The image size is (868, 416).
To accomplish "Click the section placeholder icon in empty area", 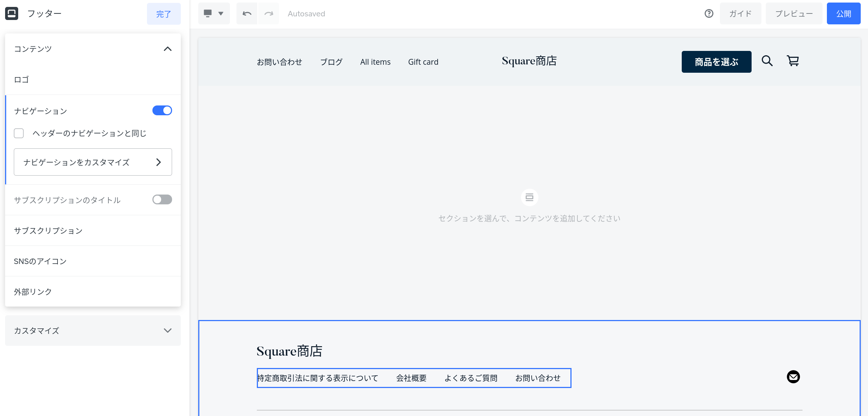I will pos(529,197).
